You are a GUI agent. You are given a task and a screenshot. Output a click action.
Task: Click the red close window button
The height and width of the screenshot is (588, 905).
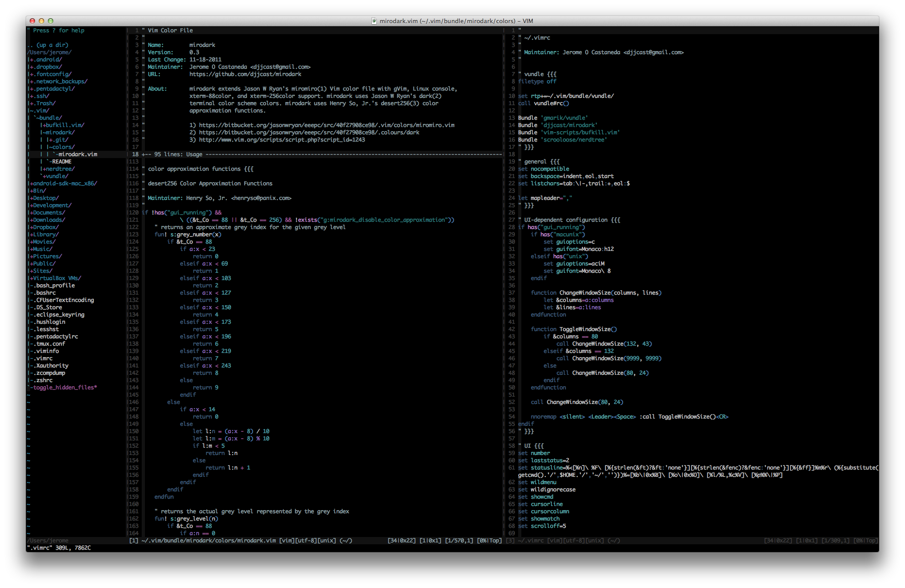(32, 21)
